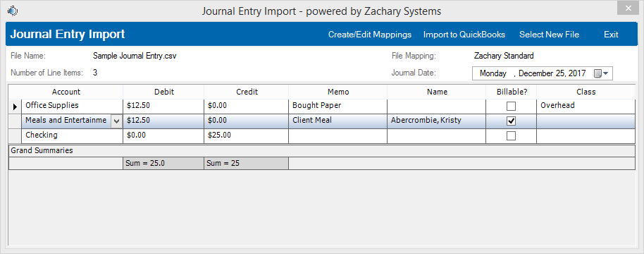Toggle Billable checkbox for Office Supplies row
644x254 pixels.
[511, 106]
